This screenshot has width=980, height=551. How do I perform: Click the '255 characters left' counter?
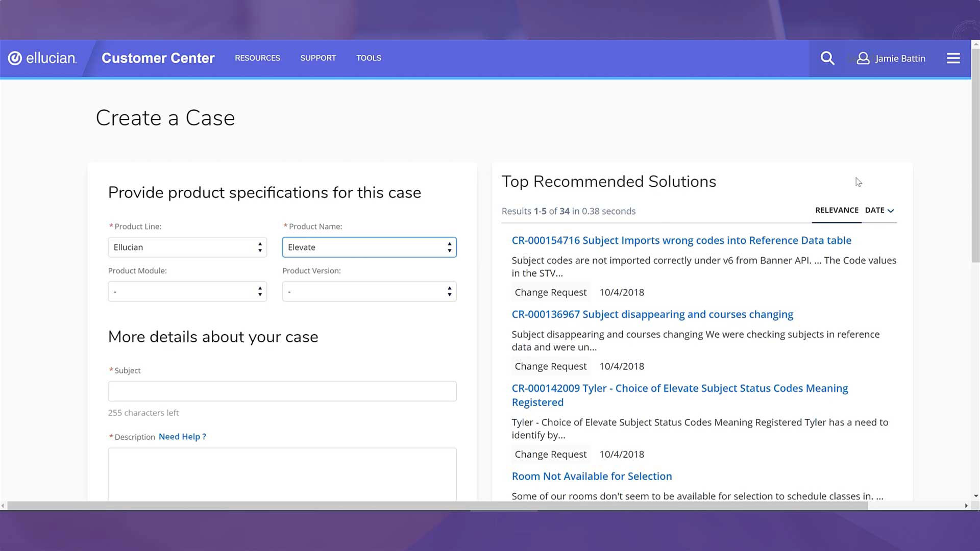pos(143,413)
